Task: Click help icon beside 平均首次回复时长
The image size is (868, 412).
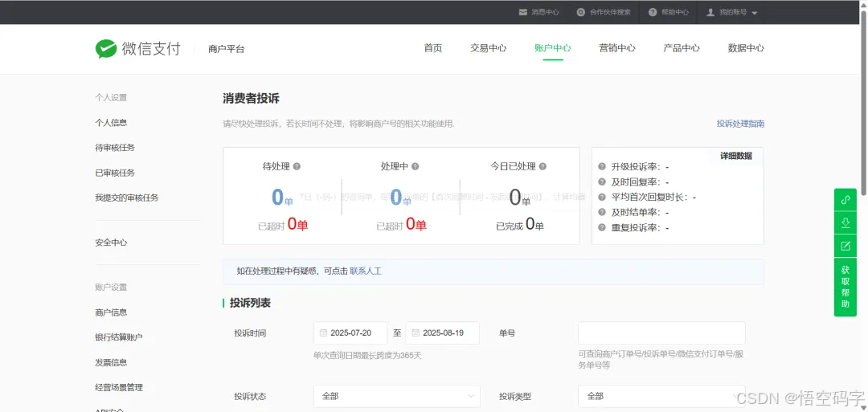Action: click(602, 197)
